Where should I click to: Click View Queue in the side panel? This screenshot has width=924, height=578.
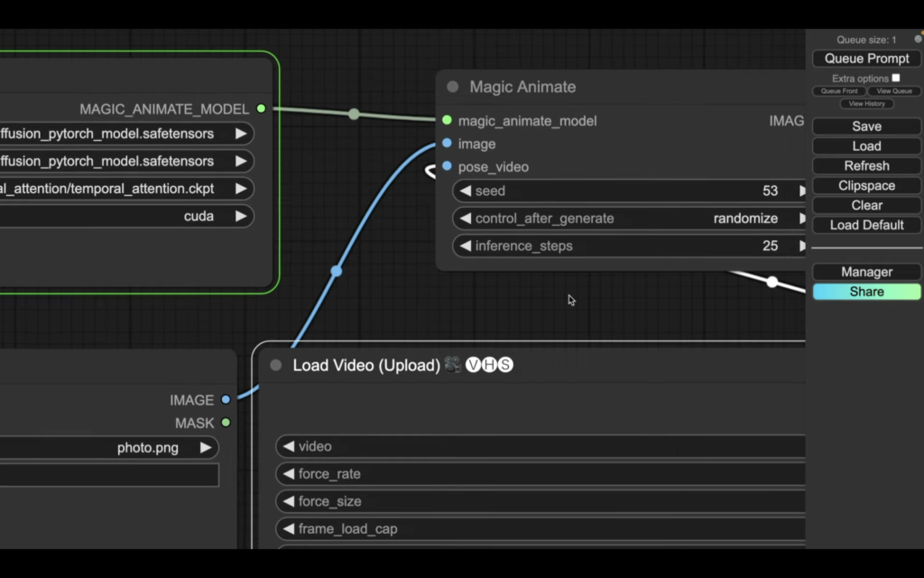(894, 91)
